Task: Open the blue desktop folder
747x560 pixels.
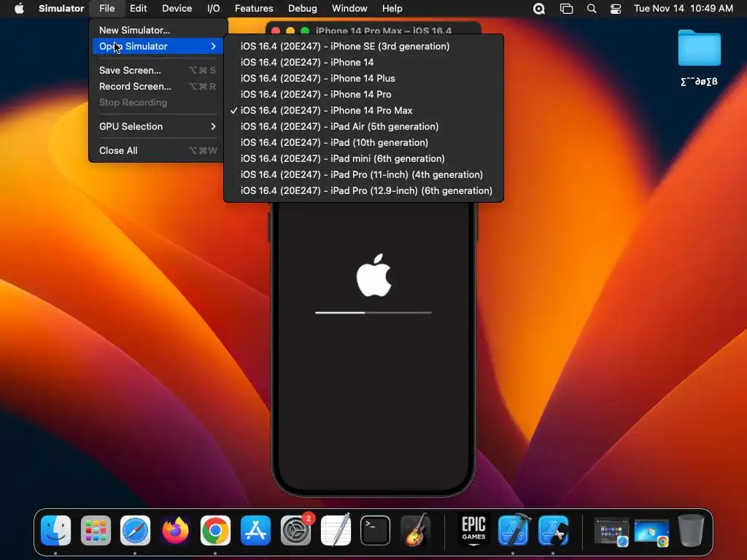Action: (x=699, y=47)
